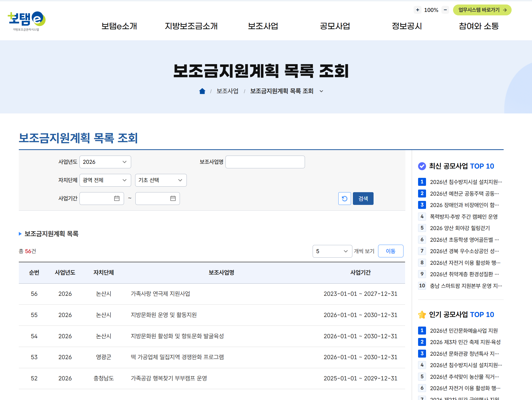Click the 업무시스템 바로가기 button
Image resolution: width=532 pixels, height=400 pixels.
point(482,10)
